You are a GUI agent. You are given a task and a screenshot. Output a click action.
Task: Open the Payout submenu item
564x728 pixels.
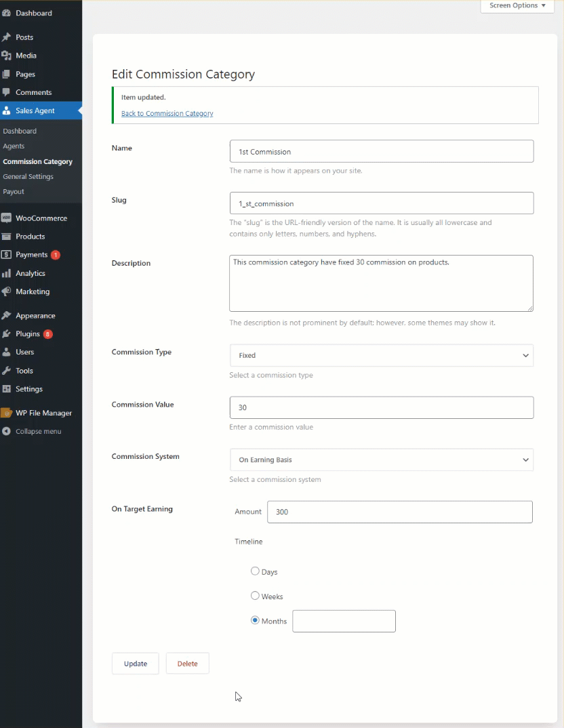coord(14,192)
